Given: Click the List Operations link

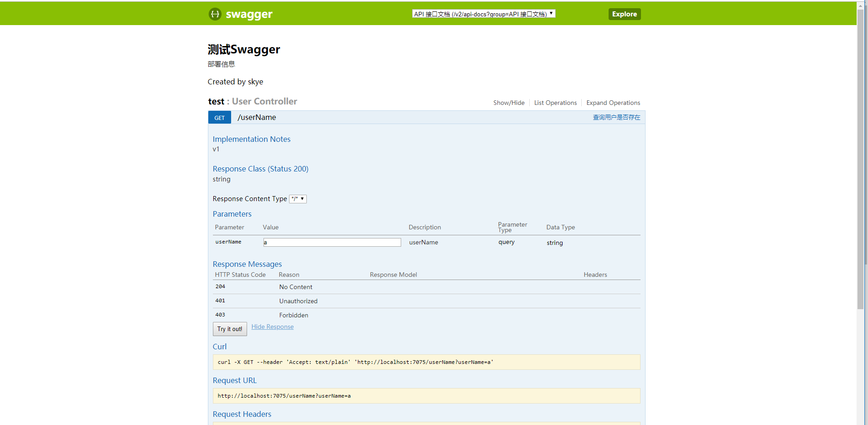Looking at the screenshot, I should tap(555, 103).
